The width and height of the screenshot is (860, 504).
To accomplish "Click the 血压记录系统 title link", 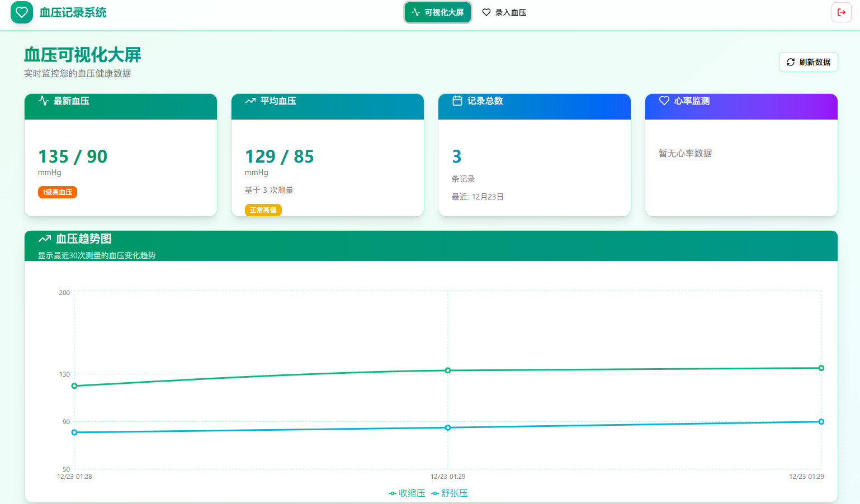I will click(x=73, y=12).
